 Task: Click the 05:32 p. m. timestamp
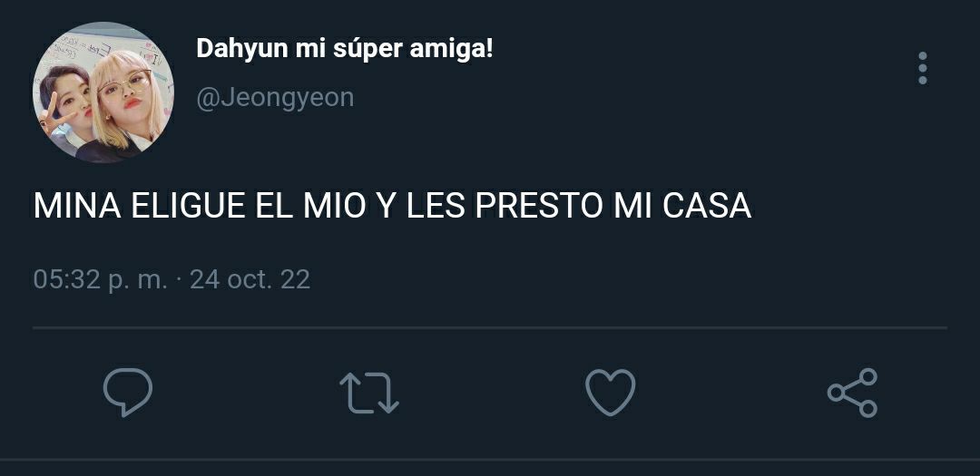point(100,279)
